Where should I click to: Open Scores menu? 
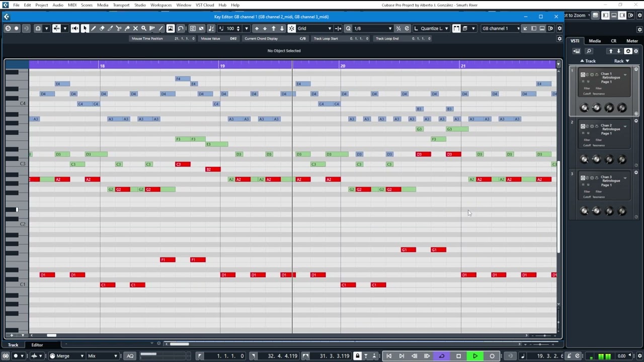click(x=87, y=5)
